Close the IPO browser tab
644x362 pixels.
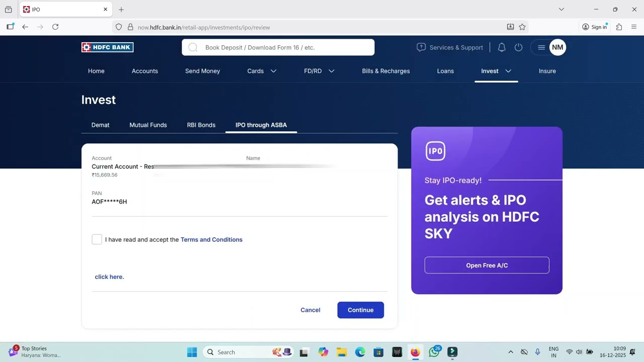pos(106,10)
